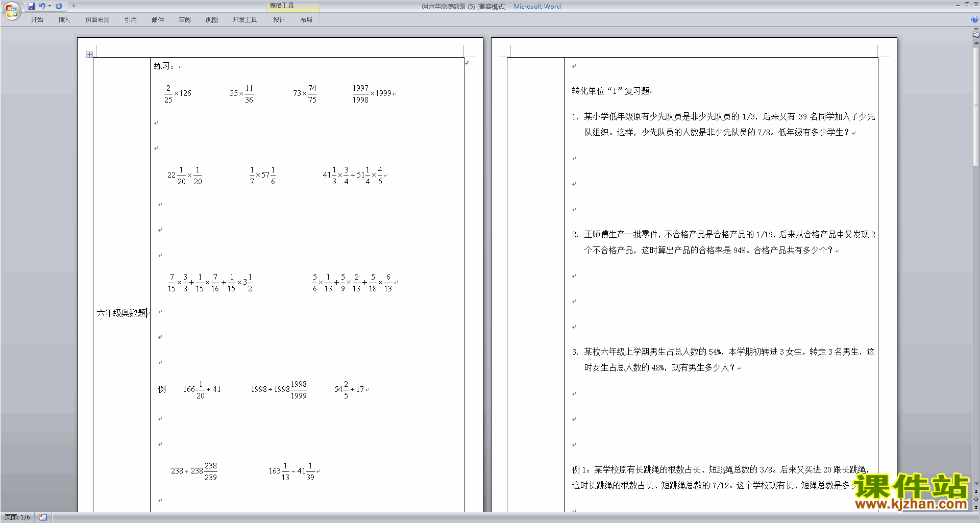Click the macro recording status bar icon
This screenshot has width=980, height=523.
43,517
